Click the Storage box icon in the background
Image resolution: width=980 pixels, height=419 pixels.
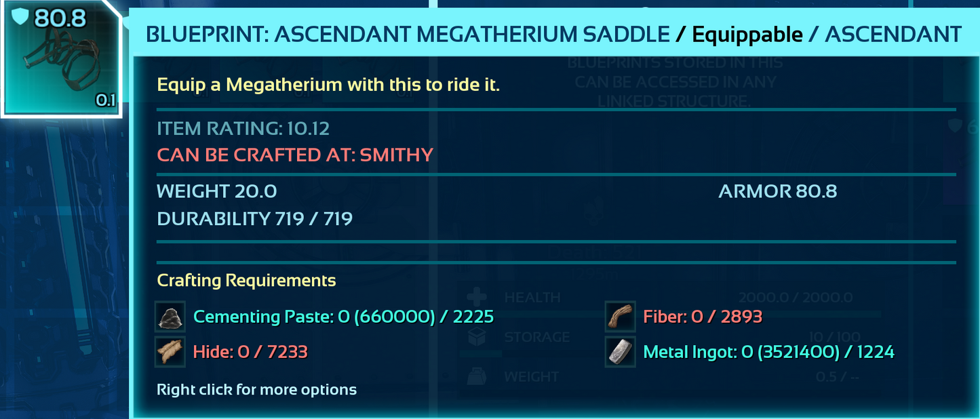(x=477, y=337)
